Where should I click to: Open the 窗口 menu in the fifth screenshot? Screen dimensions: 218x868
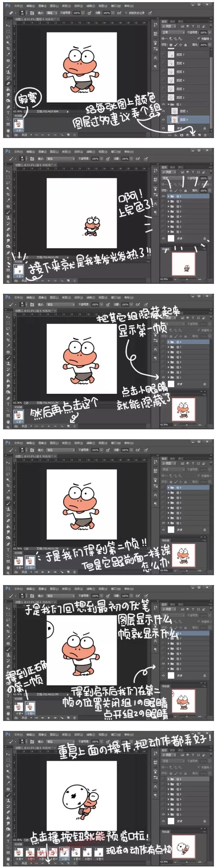[116, 589]
